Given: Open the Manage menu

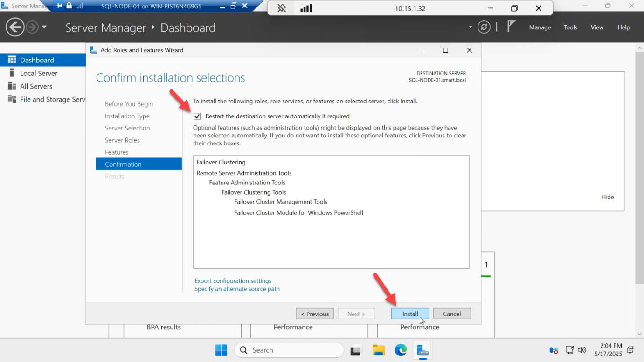Looking at the screenshot, I should click(x=540, y=27).
